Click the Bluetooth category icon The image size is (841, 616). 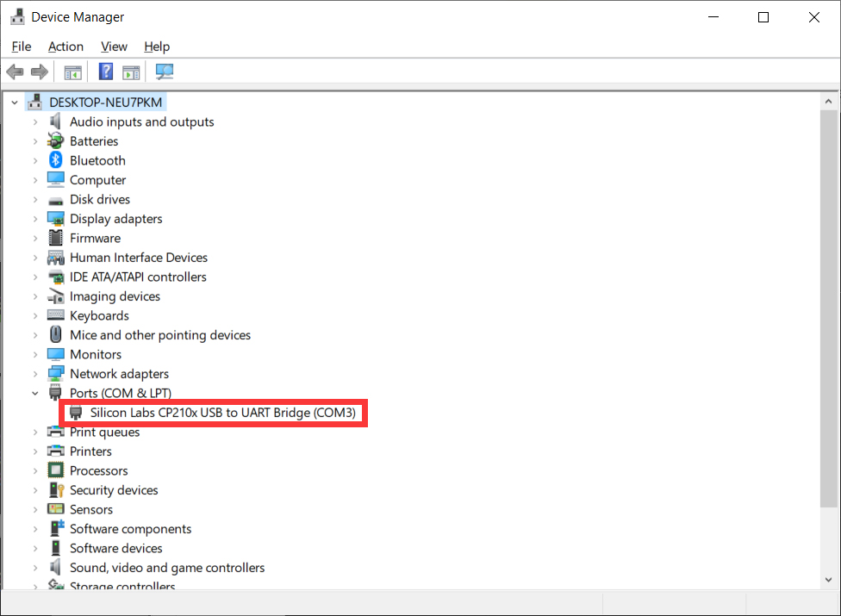[x=56, y=160]
